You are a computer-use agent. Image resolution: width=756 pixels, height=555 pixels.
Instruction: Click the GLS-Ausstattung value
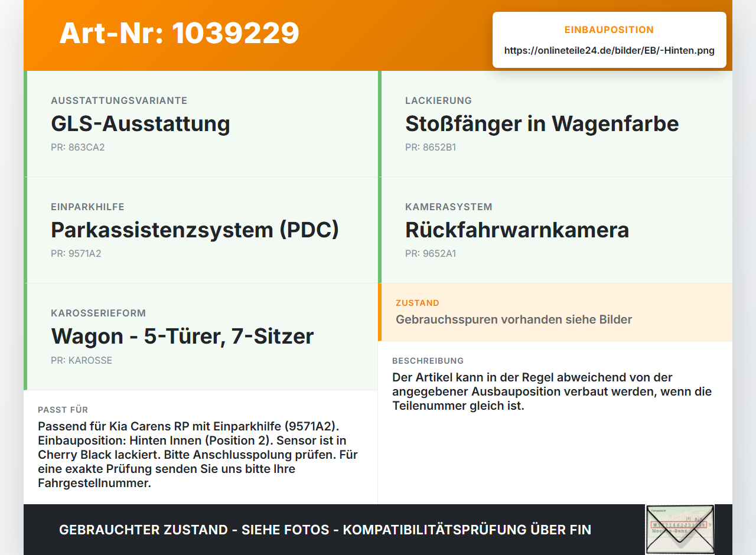point(141,124)
